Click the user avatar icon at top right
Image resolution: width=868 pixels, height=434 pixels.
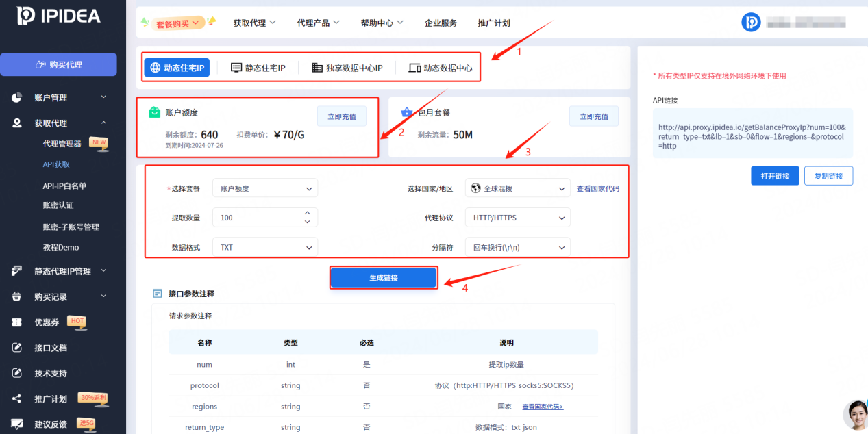pyautogui.click(x=751, y=23)
